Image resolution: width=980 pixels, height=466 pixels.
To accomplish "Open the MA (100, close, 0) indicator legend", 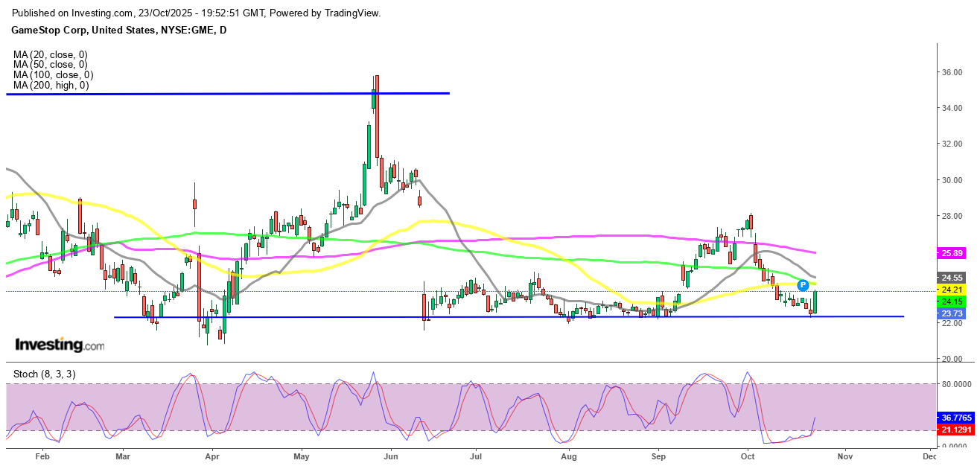I will click(x=52, y=75).
